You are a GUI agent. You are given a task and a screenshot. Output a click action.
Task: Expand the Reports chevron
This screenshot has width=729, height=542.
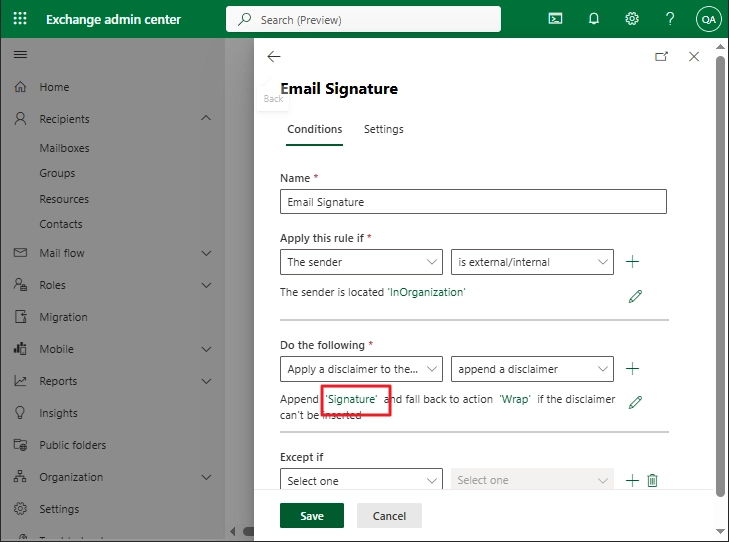coord(206,382)
